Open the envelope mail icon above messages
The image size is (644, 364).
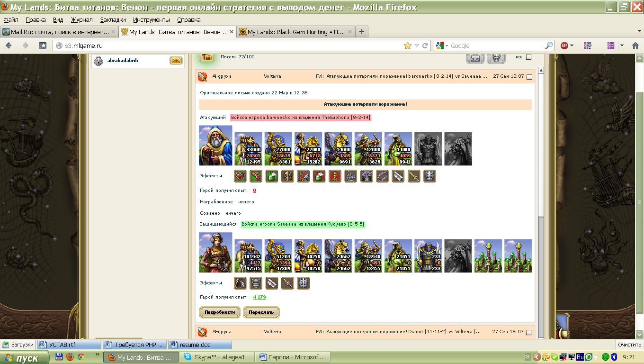point(475,58)
